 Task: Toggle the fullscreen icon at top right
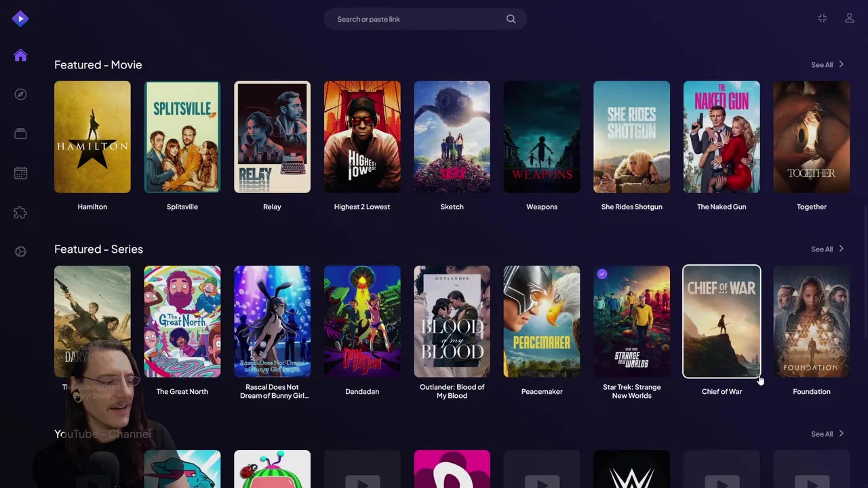pos(822,18)
